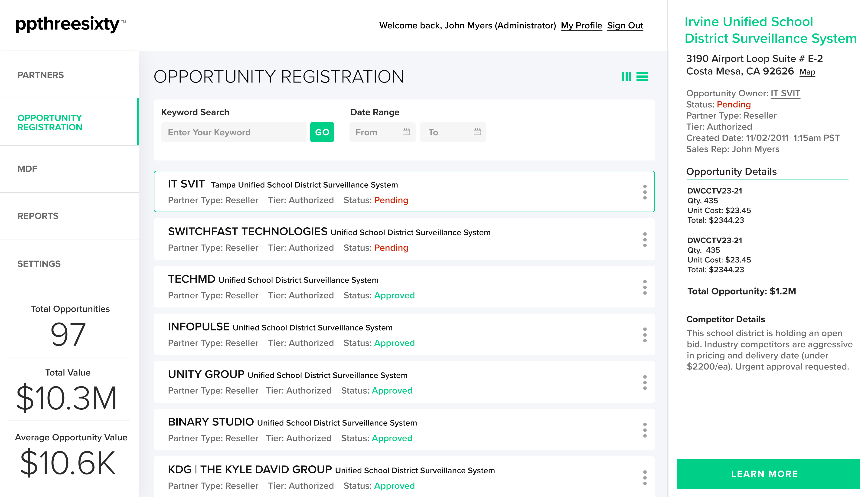Click the From date input
The image size is (868, 497).
click(x=382, y=132)
